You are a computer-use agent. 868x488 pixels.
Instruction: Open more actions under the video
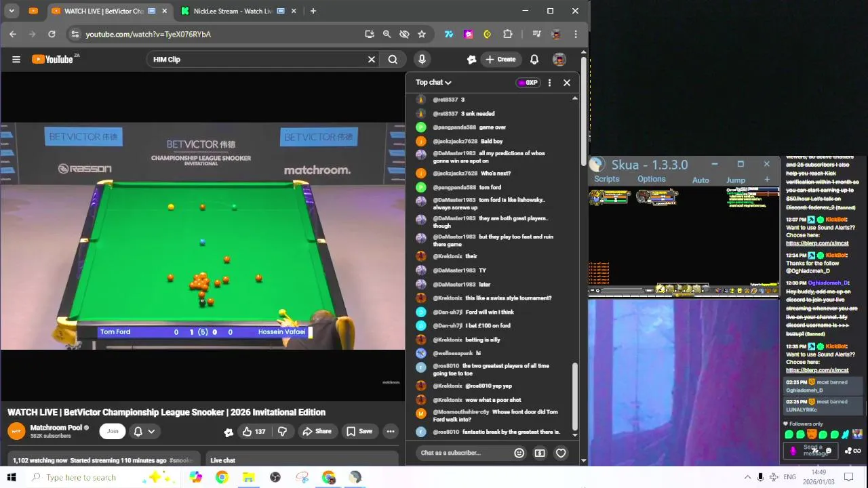tap(391, 431)
